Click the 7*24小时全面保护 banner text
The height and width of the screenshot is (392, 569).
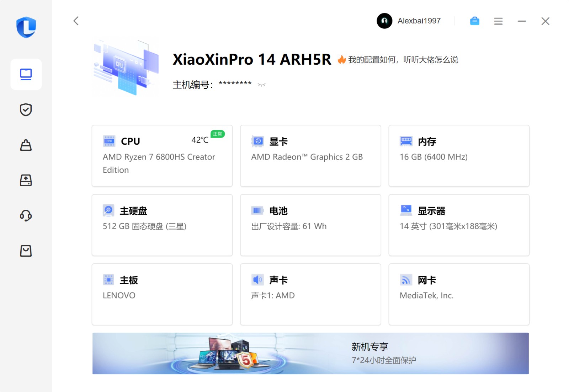click(x=384, y=360)
